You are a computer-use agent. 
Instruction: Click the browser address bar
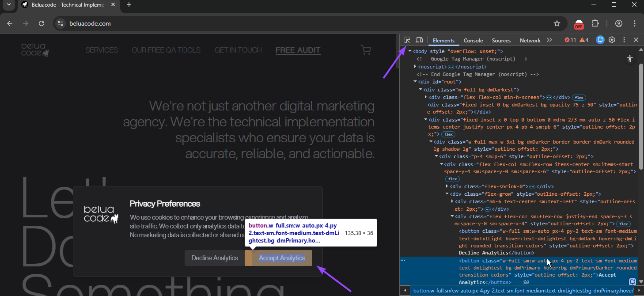pyautogui.click(x=177, y=23)
